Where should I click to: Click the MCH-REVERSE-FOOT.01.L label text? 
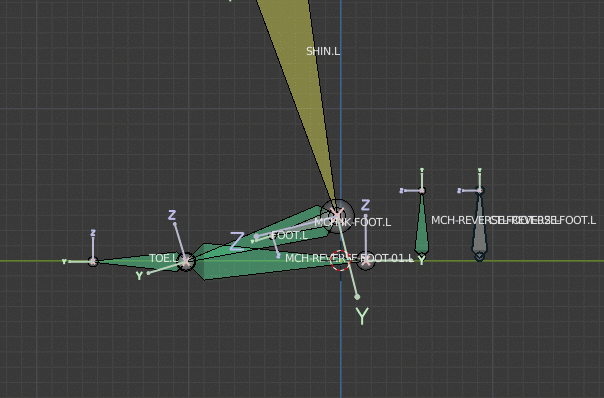pyautogui.click(x=349, y=258)
